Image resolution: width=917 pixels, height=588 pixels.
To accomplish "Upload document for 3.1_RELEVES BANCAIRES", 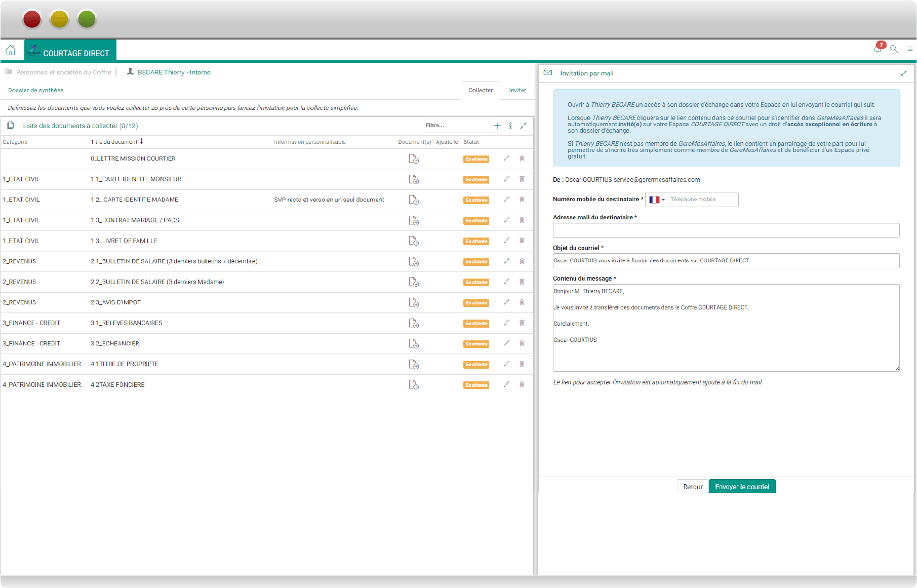I will 414,323.
